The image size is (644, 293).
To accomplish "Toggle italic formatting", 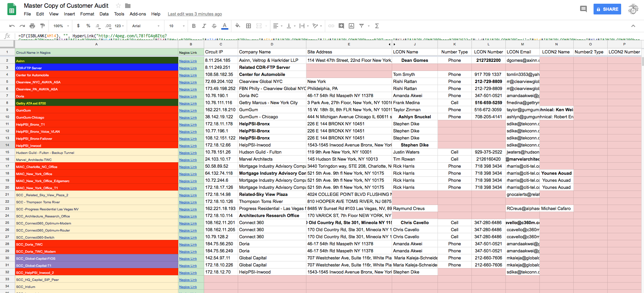I will click(x=204, y=26).
